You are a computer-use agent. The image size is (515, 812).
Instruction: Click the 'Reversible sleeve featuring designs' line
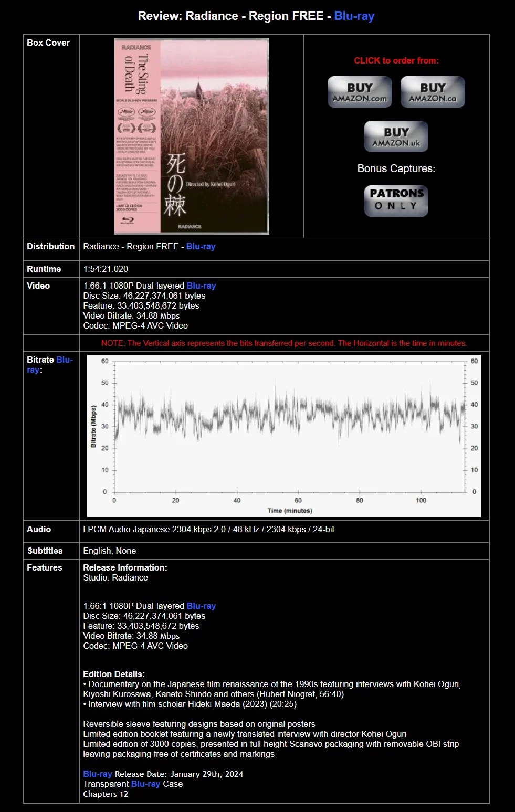pyautogui.click(x=199, y=724)
